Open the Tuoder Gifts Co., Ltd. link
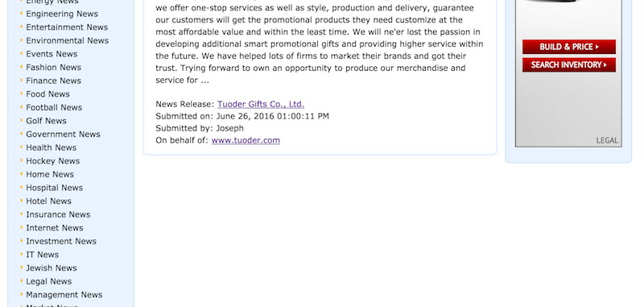 [261, 104]
